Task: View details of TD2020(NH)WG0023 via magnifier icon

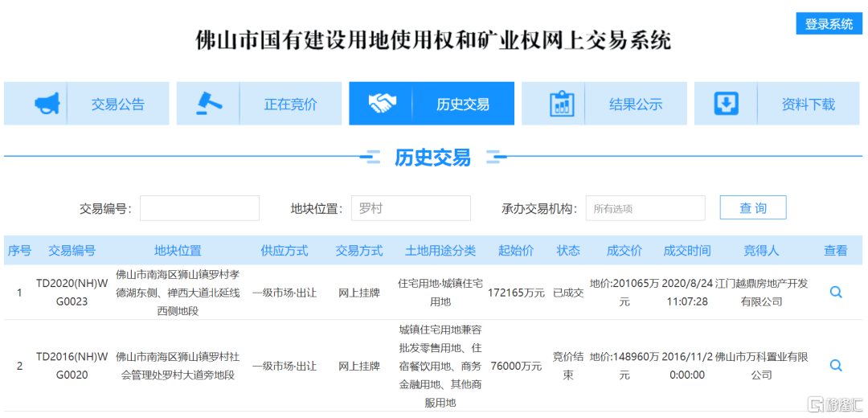Action: (x=835, y=293)
